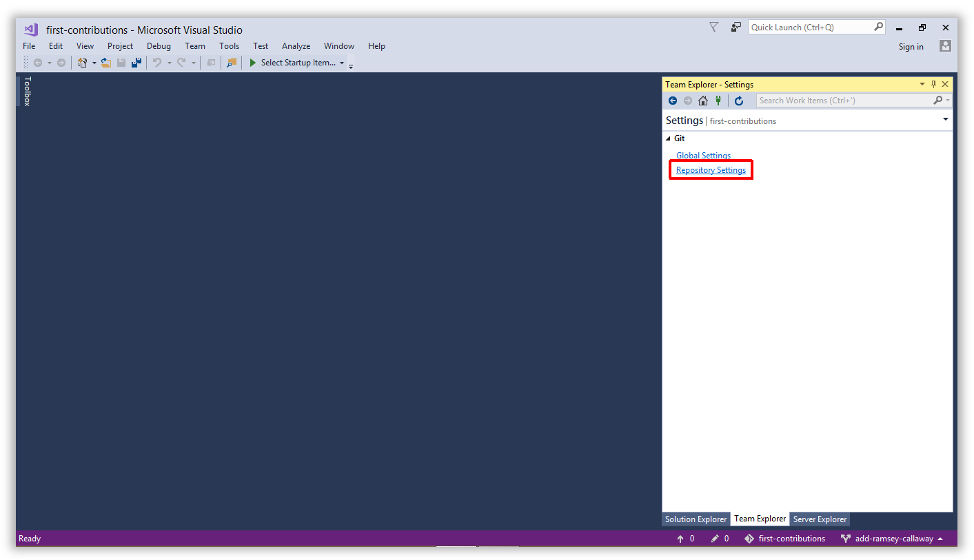Click the Sign in link
974x560 pixels.
click(911, 47)
